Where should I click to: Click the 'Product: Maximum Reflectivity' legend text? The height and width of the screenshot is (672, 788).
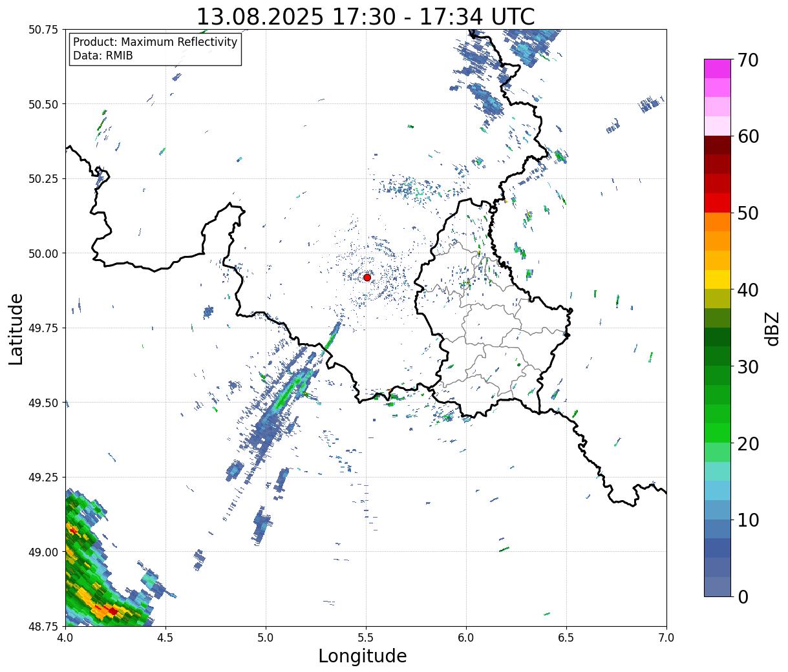point(155,42)
